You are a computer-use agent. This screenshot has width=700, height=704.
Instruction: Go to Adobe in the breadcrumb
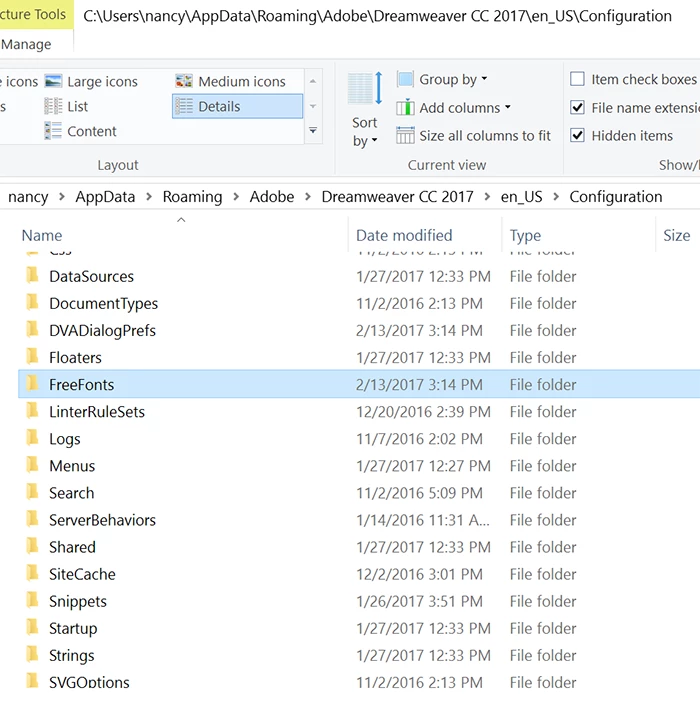click(272, 197)
